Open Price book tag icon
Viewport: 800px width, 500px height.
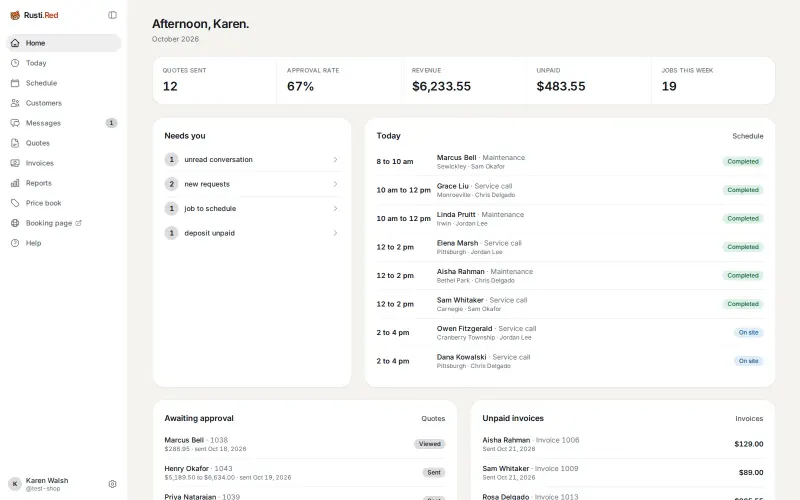coord(15,203)
